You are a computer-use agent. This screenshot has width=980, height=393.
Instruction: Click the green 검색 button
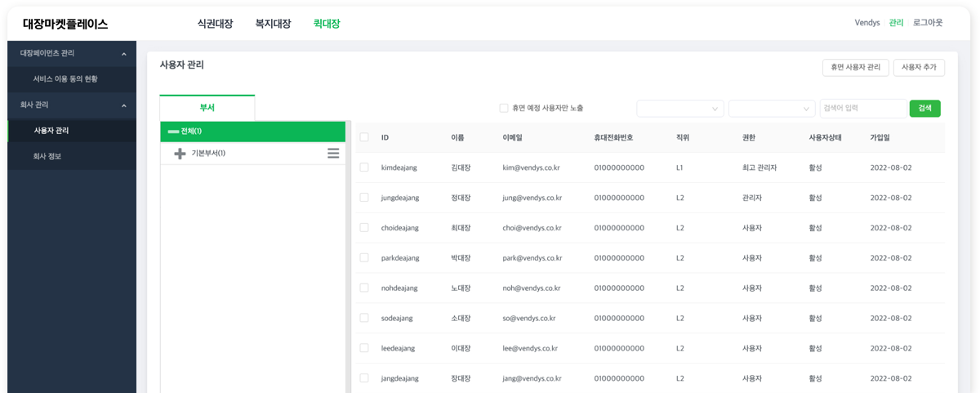point(924,109)
